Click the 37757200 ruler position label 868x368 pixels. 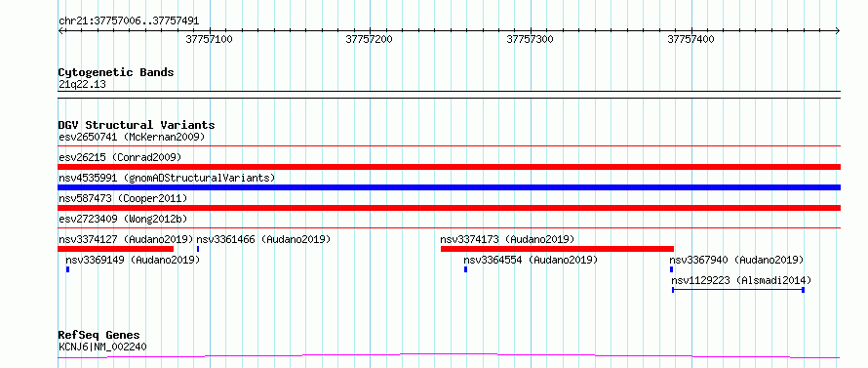(370, 39)
